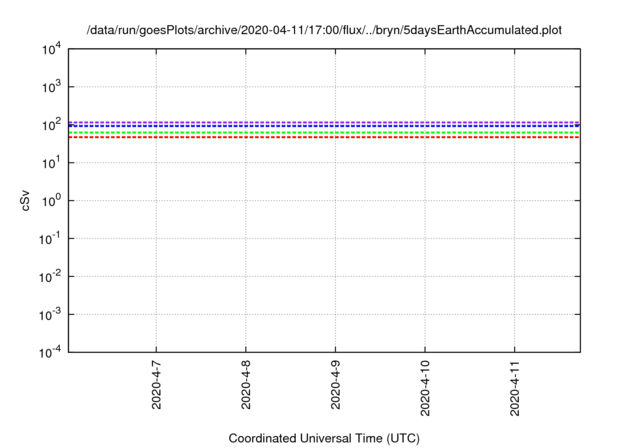Viewport: 640px width, 448px height.
Task: Click the Coordinated Universal Time (UTC) axis label
Action: point(324,438)
